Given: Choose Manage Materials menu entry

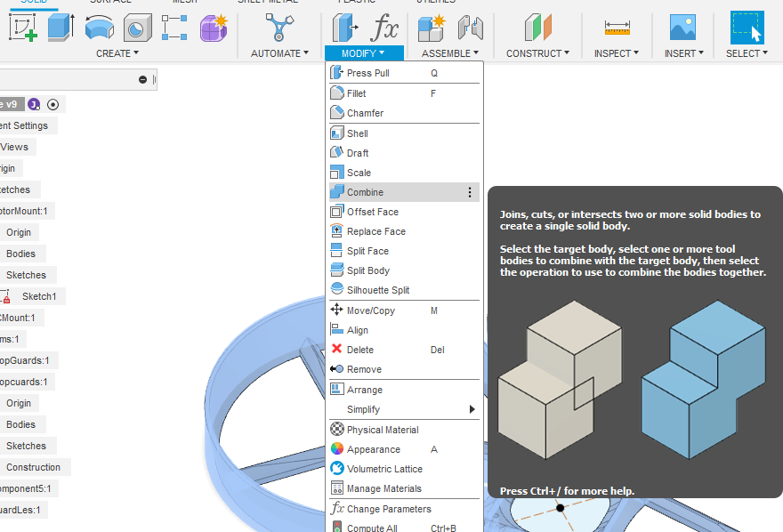Looking at the screenshot, I should (405, 488).
